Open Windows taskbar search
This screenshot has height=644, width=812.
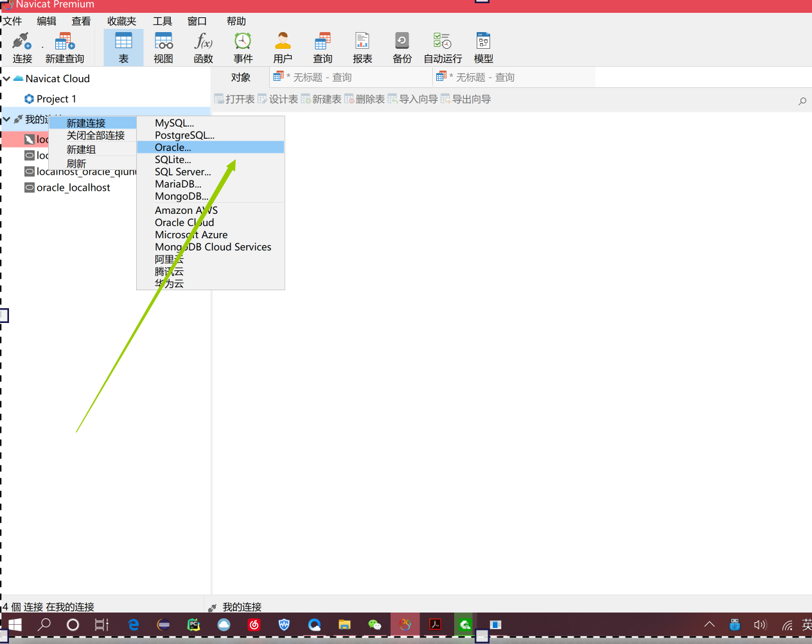click(44, 624)
